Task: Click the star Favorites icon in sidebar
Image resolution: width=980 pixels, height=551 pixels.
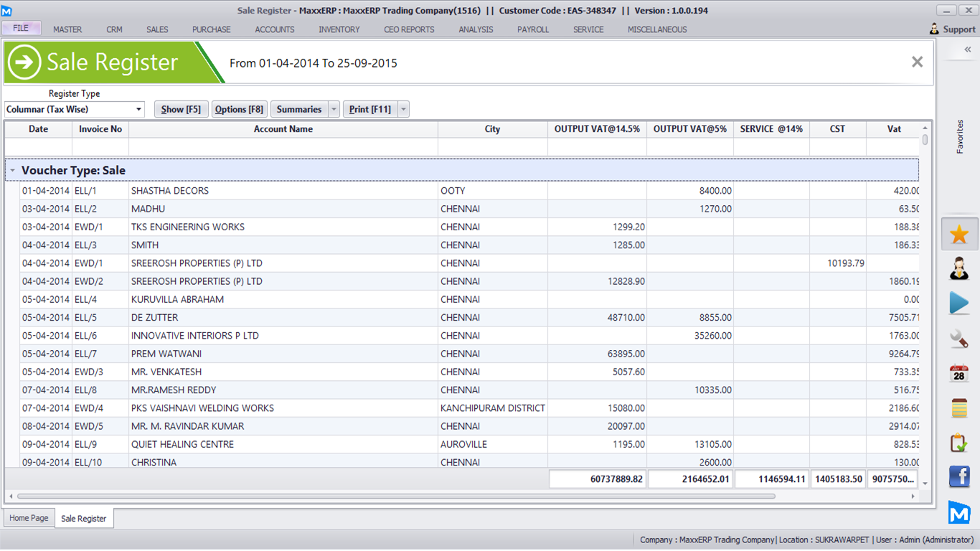Action: pyautogui.click(x=959, y=235)
